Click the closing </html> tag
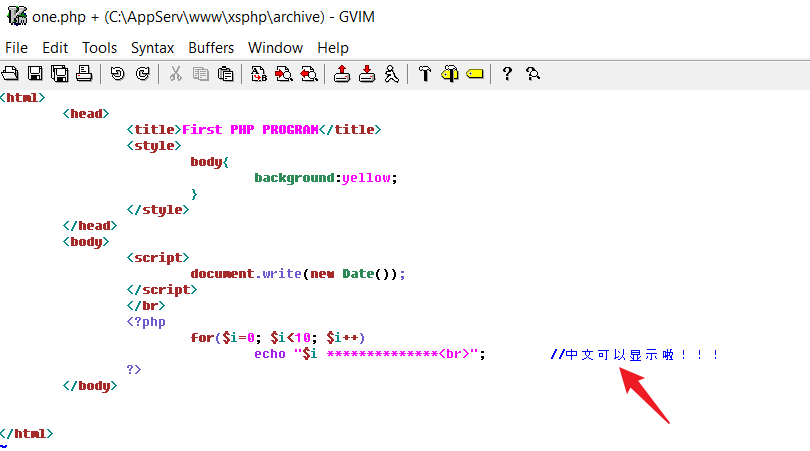The height and width of the screenshot is (451, 810). 26,433
